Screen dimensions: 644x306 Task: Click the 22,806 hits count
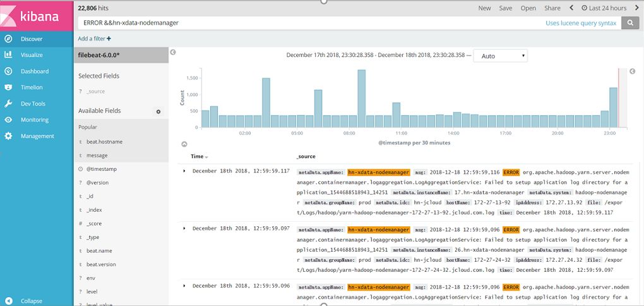pyautogui.click(x=93, y=8)
